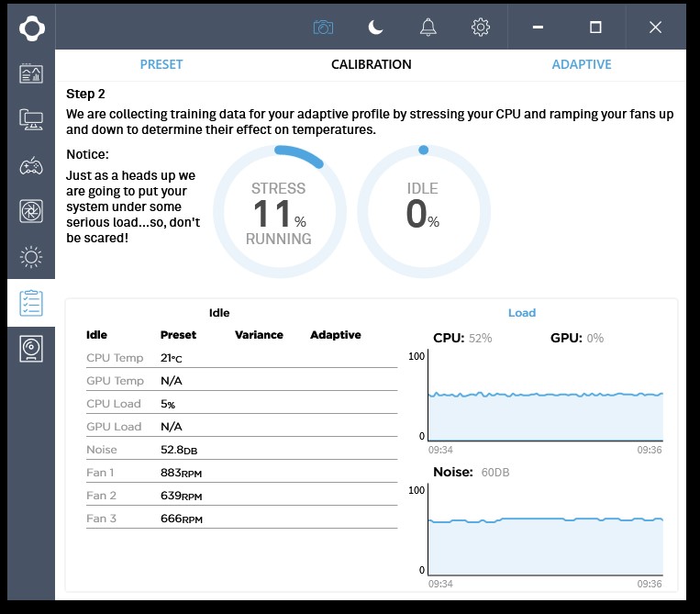Click the NZXT CAM logo icon
700x614 pixels.
[x=32, y=28]
